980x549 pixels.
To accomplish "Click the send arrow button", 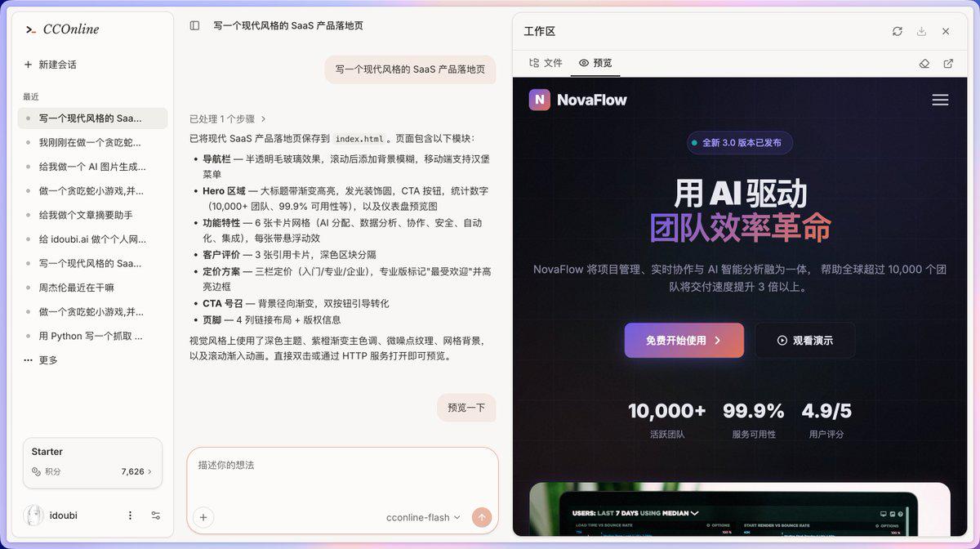I will 482,516.
